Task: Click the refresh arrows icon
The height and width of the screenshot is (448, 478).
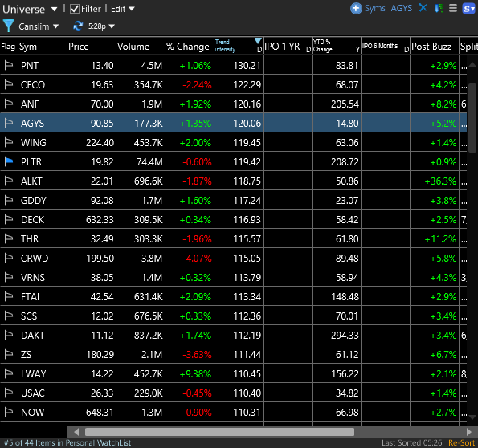Action: pos(78,26)
